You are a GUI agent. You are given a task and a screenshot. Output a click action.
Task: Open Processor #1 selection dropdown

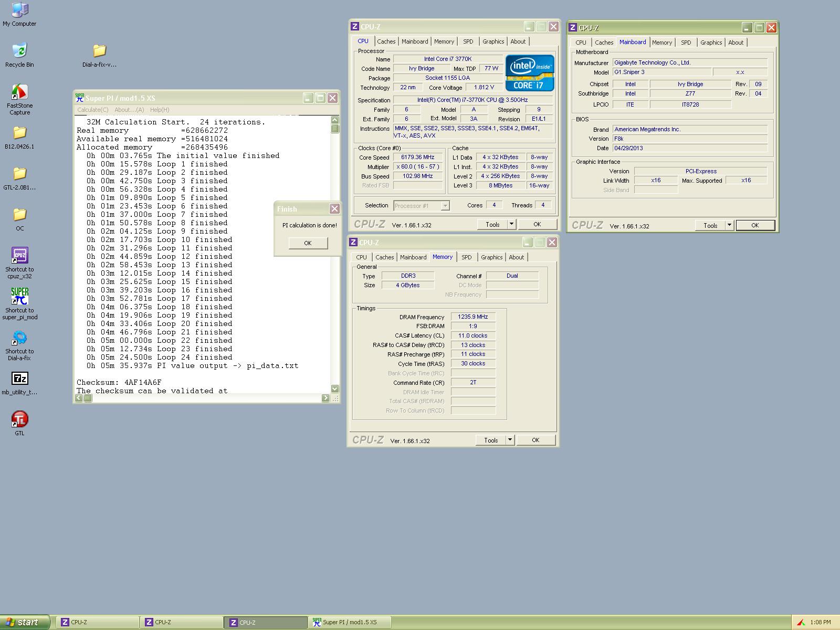[x=422, y=206]
